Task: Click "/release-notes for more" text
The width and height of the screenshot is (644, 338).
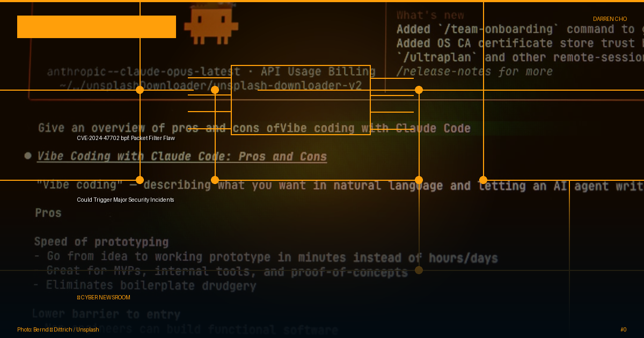Action: [474, 71]
